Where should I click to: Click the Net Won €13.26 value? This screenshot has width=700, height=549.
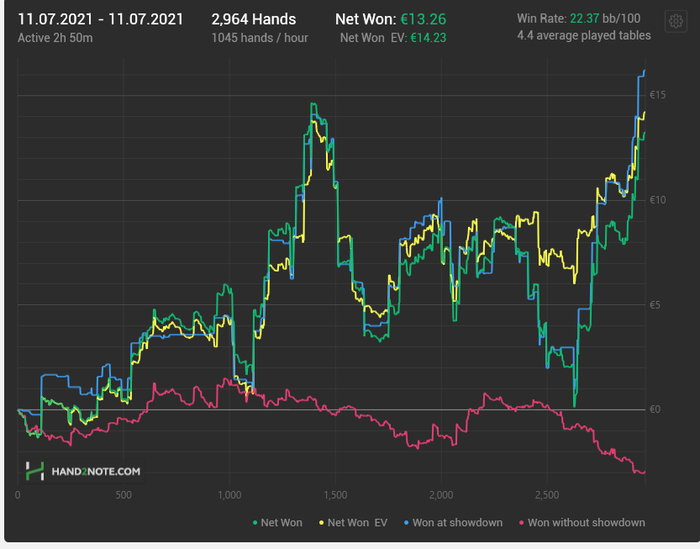[423, 19]
